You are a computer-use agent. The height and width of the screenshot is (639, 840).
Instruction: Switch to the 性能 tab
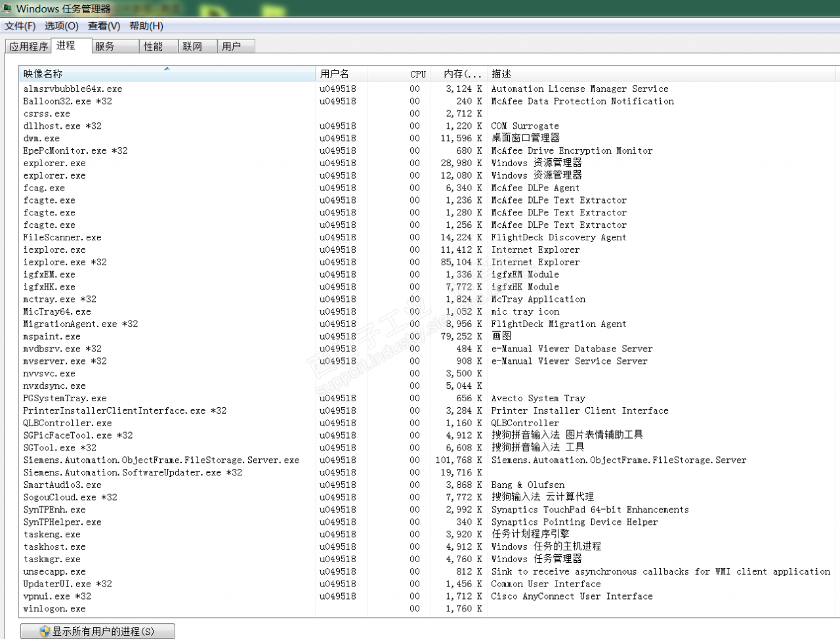pyautogui.click(x=158, y=47)
